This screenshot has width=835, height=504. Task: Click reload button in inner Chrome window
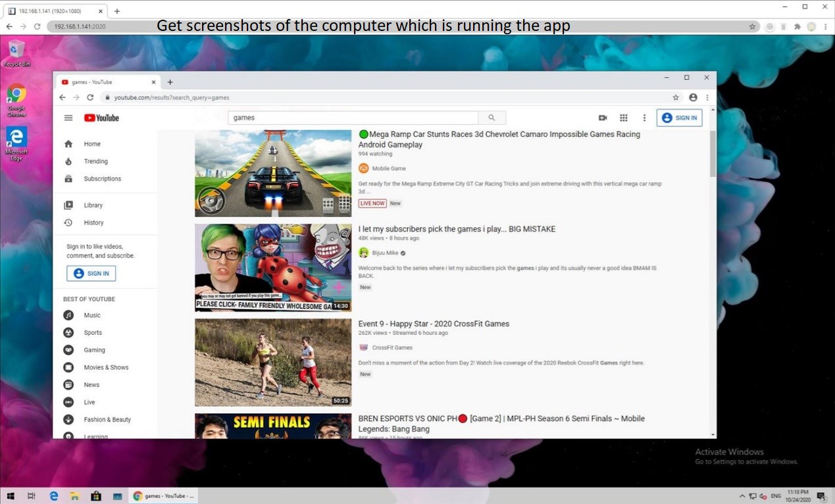pos(90,97)
